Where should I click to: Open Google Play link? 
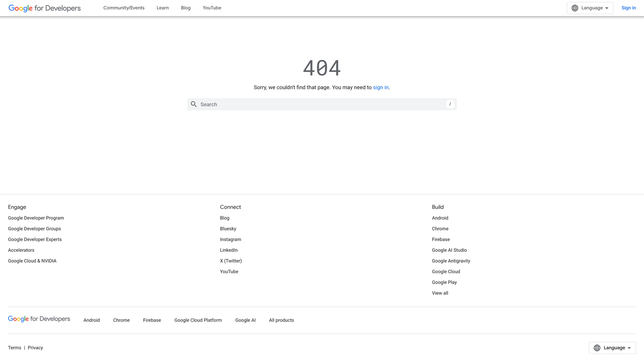pyautogui.click(x=444, y=282)
